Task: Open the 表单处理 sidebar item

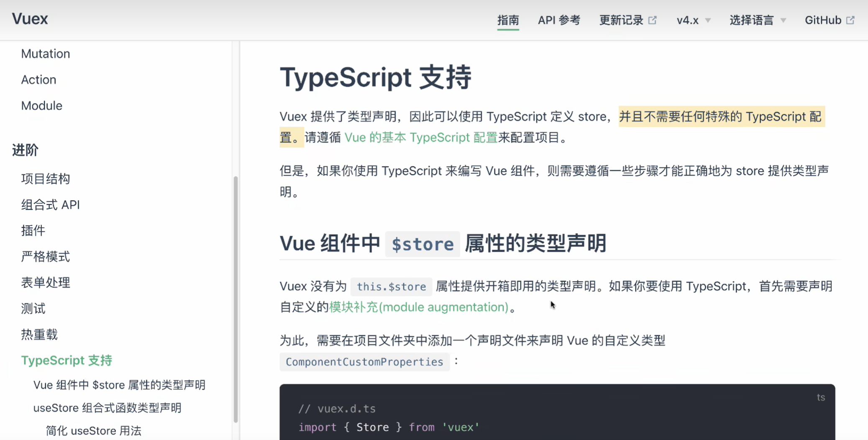Action: [46, 283]
